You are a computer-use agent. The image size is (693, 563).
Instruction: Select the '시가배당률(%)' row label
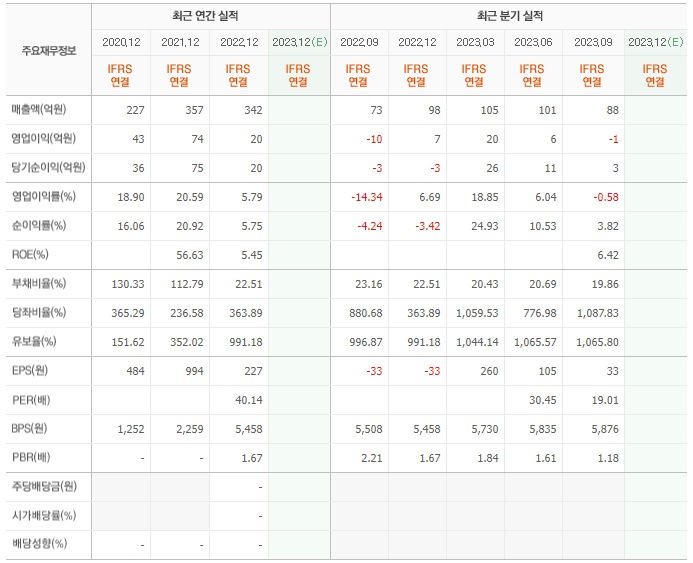click(x=44, y=515)
